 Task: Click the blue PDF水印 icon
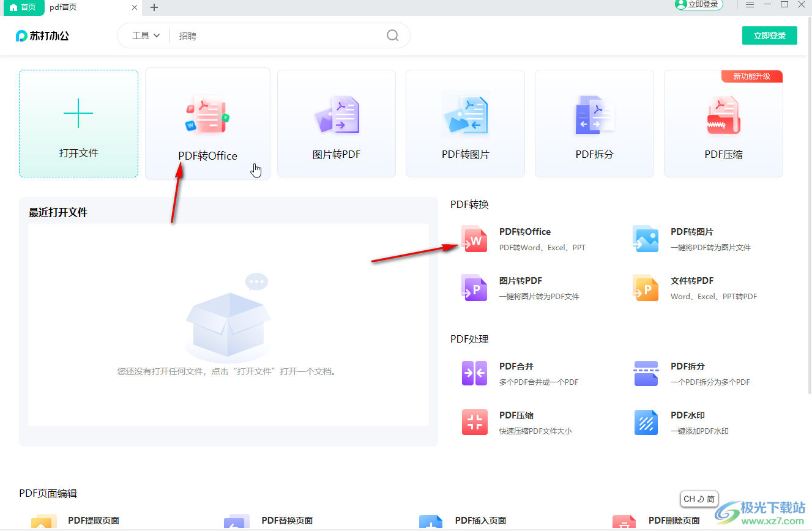[646, 422]
